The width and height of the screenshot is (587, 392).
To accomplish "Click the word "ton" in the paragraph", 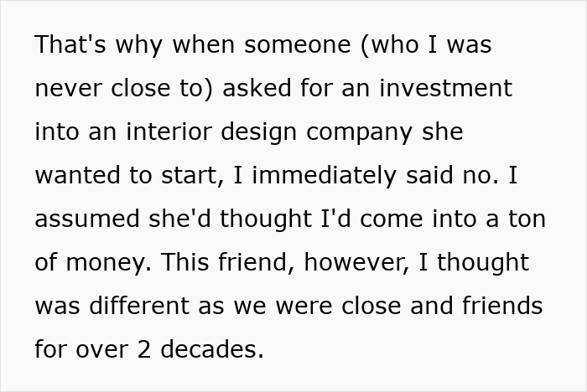I will tap(525, 219).
